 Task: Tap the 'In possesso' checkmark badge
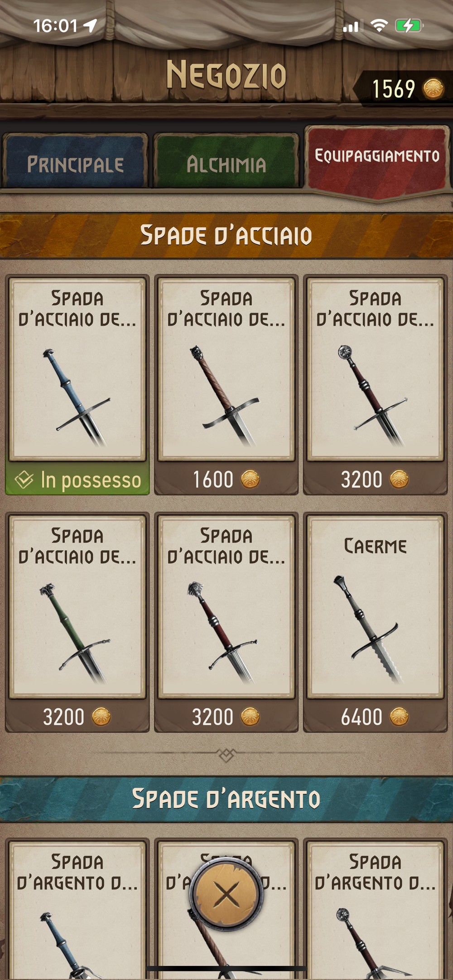tap(77, 480)
